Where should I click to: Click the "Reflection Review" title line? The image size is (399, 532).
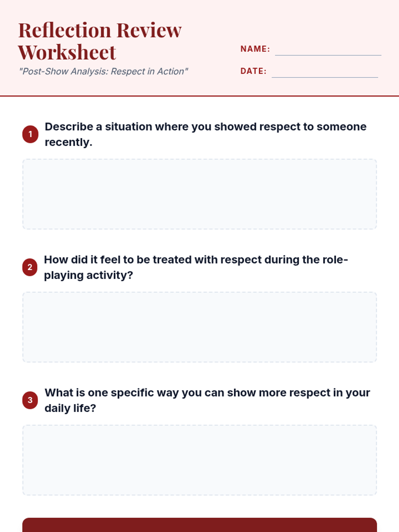[100, 30]
